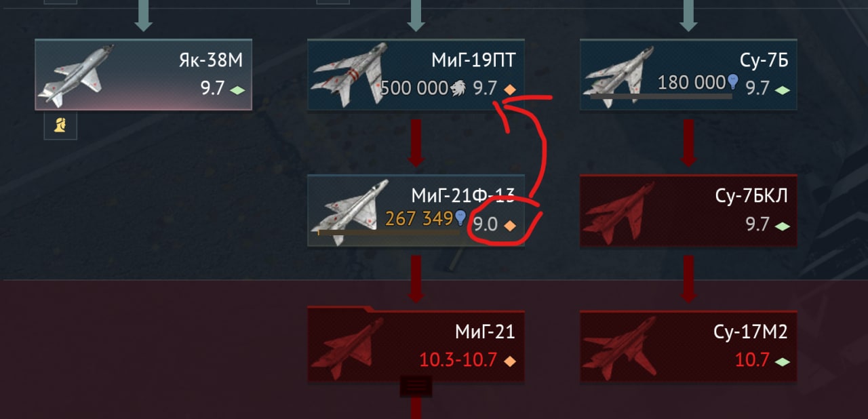This screenshot has width=868, height=419.
Task: Click the golden helmet icon under Як-38М
Action: (x=60, y=125)
